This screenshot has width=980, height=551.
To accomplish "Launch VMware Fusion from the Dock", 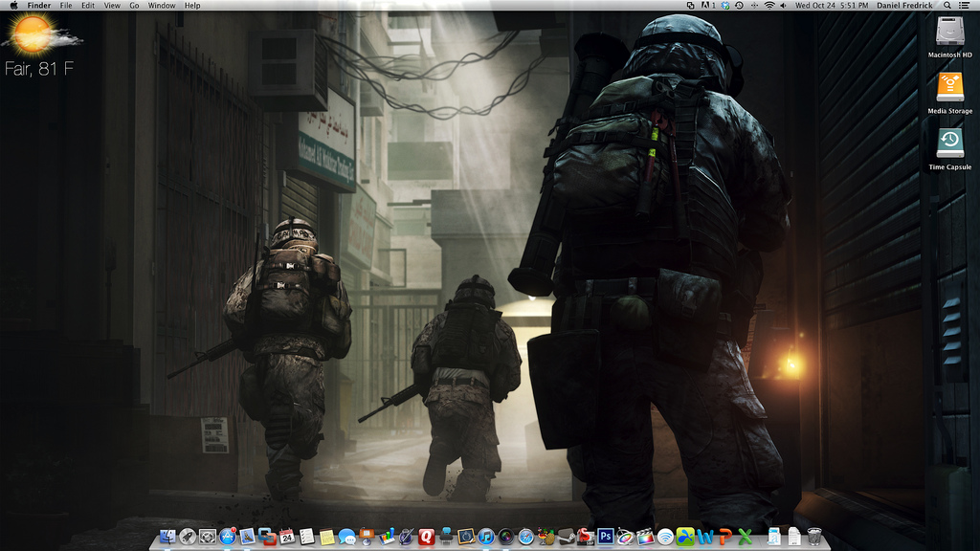I will (268, 536).
